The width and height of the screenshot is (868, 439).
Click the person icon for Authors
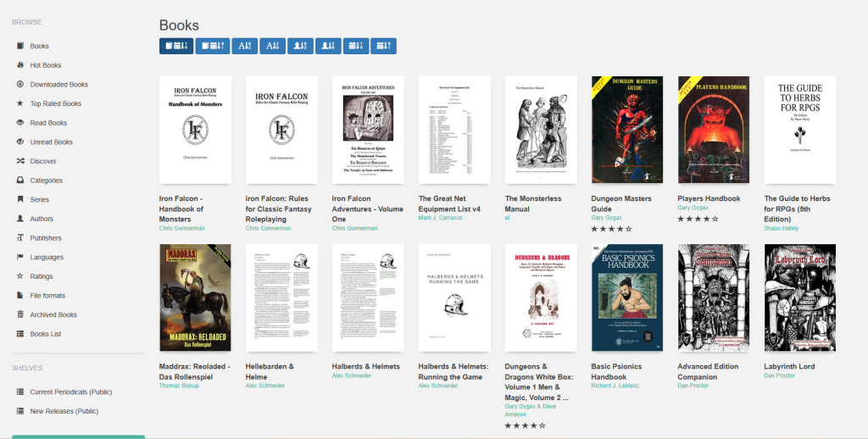click(x=20, y=219)
